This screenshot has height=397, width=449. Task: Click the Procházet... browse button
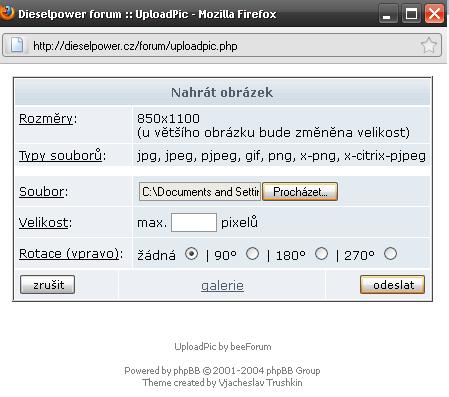pyautogui.click(x=300, y=192)
